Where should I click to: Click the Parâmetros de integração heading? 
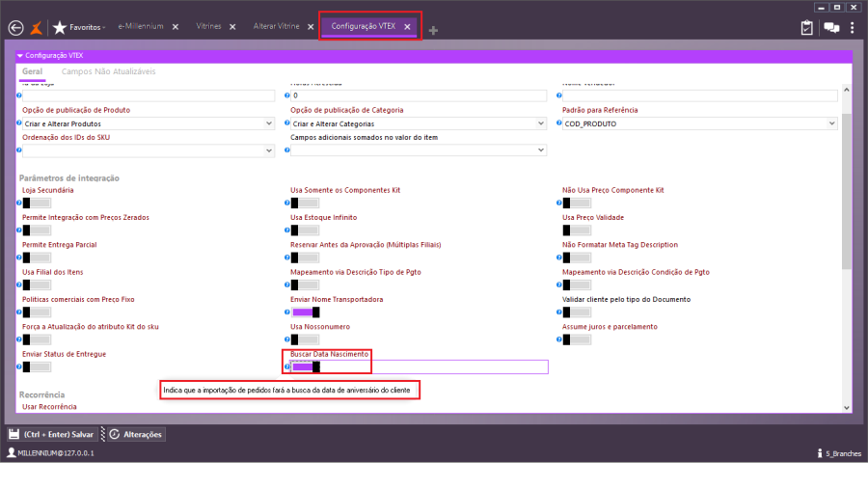pos(69,178)
